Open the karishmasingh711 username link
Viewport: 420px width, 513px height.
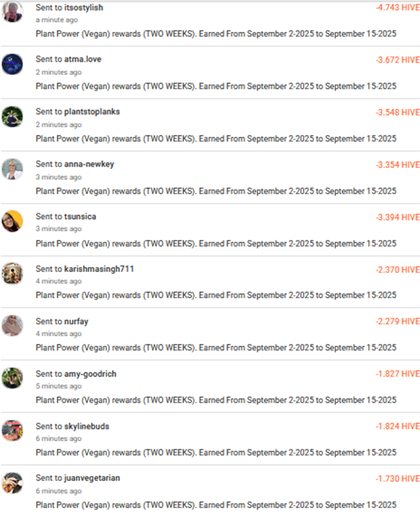point(99,269)
